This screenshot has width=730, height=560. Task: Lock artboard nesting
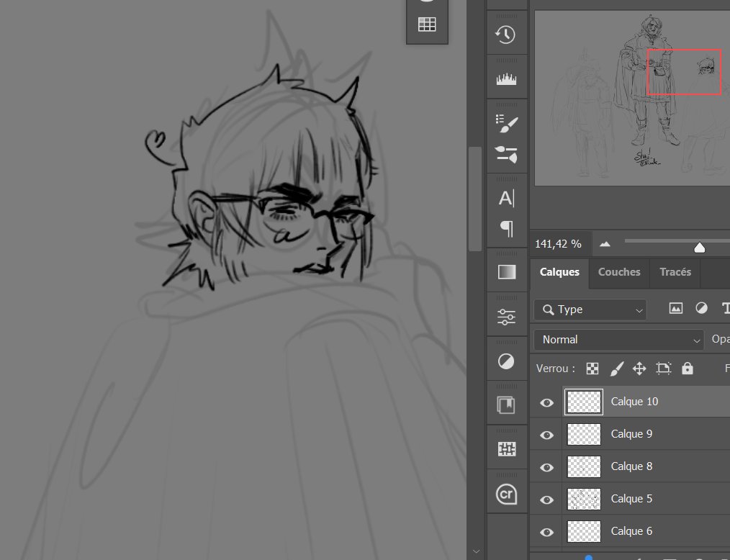click(x=664, y=369)
